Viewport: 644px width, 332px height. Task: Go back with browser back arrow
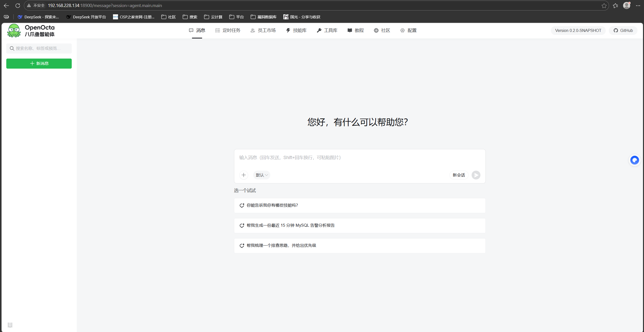[6, 6]
